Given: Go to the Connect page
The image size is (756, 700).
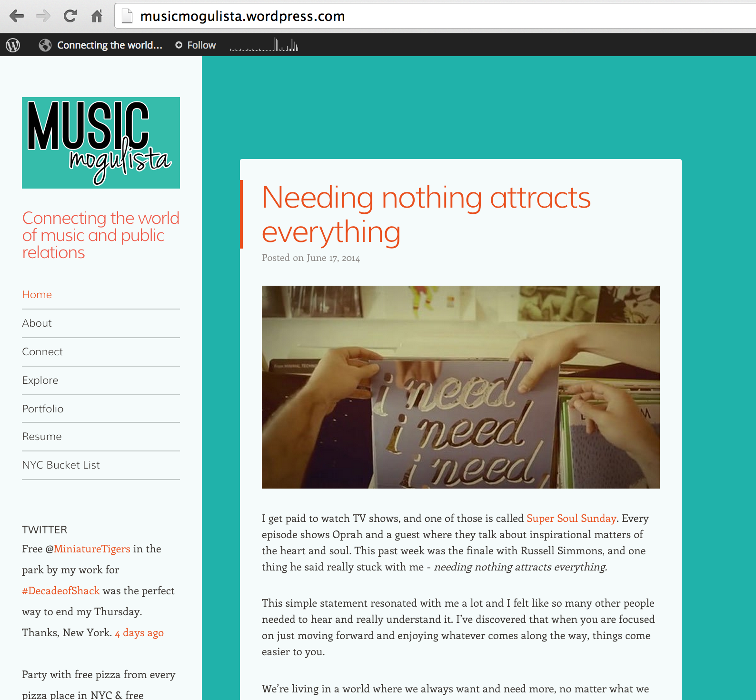Looking at the screenshot, I should coord(42,352).
